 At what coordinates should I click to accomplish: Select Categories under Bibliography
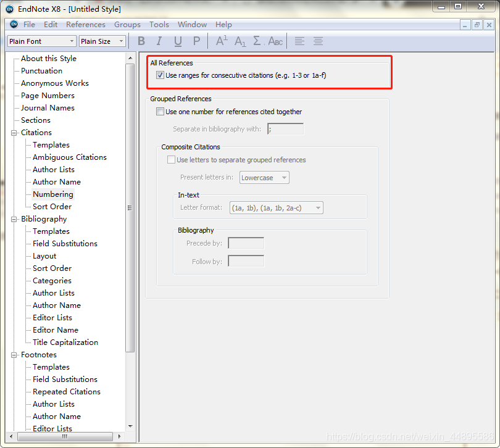[x=52, y=281]
